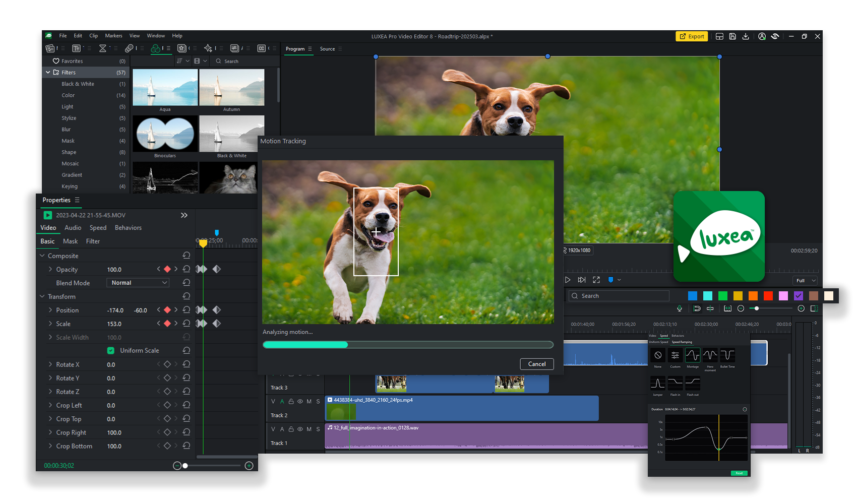Screen dimensions: 857x504
Task: Open the user account icon
Action: [x=762, y=36]
